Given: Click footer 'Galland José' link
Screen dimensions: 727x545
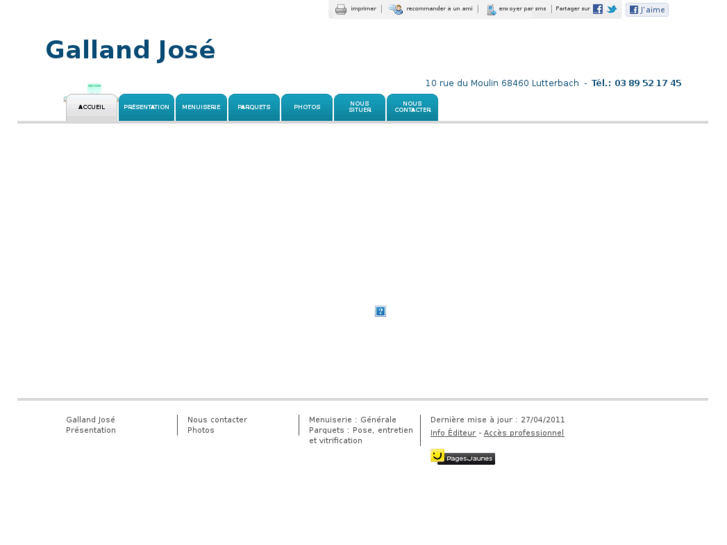Looking at the screenshot, I should (x=90, y=420).
